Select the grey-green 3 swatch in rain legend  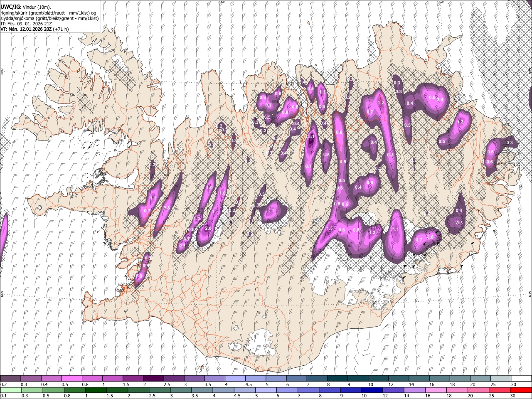[181, 390]
